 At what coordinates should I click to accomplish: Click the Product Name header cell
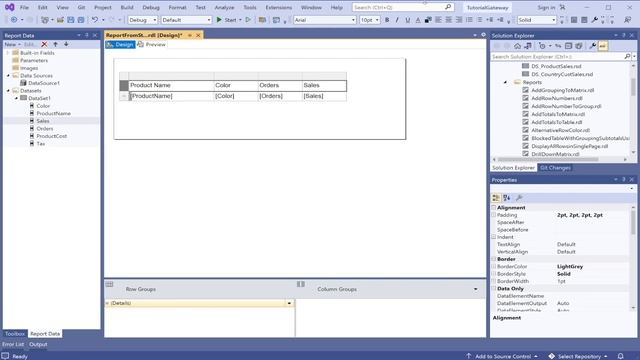171,85
